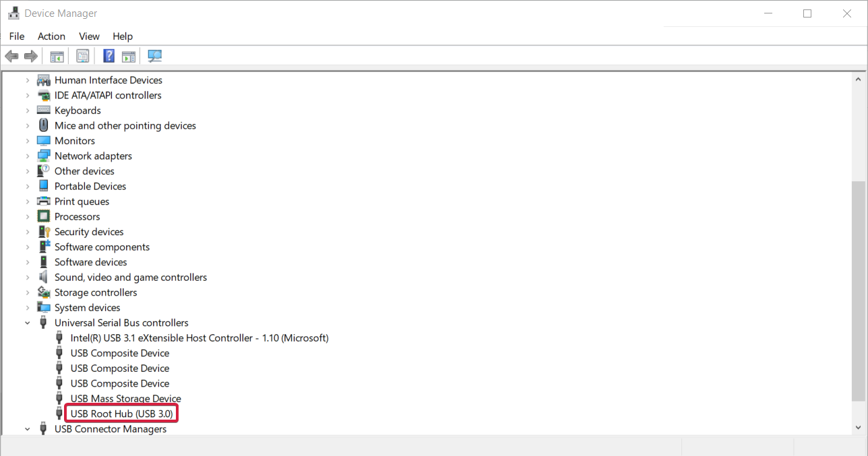Screen dimensions: 868x456
Task: Expand the Portable Devices category
Action: click(x=28, y=187)
